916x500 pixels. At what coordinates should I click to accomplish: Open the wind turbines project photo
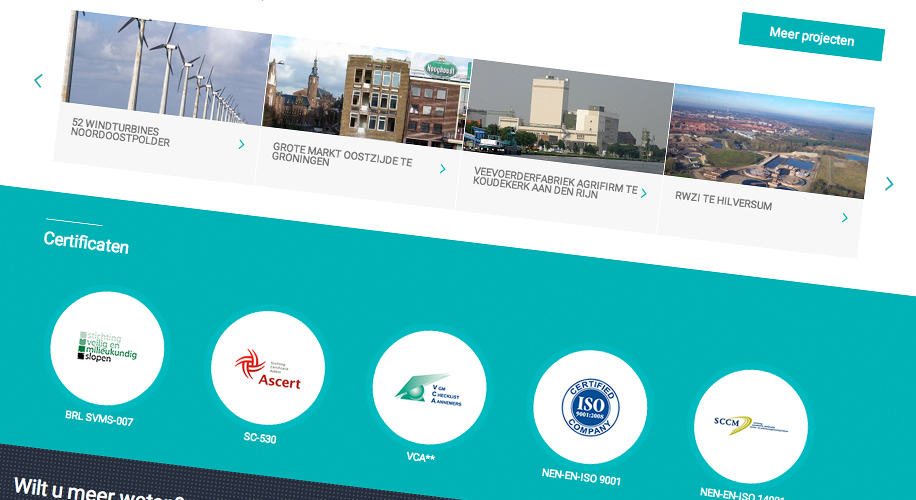coord(167,68)
